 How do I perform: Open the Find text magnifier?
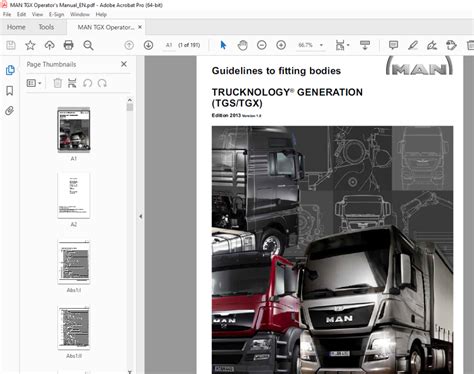(88, 45)
